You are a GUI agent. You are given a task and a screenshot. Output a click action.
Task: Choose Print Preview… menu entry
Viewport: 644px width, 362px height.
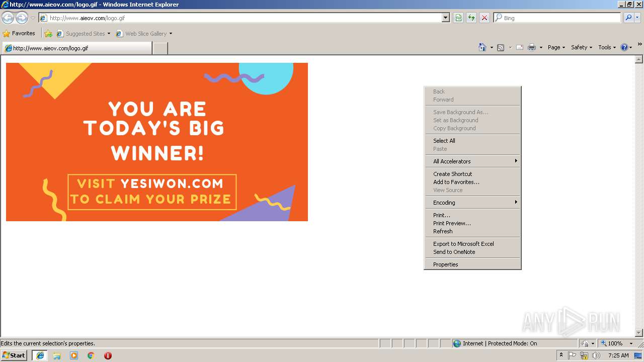click(x=472, y=223)
